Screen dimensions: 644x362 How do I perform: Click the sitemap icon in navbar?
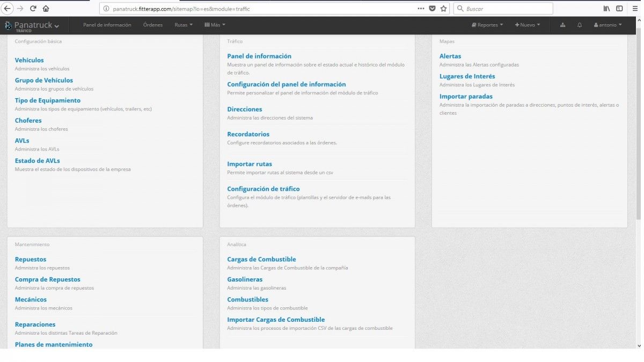(x=562, y=25)
